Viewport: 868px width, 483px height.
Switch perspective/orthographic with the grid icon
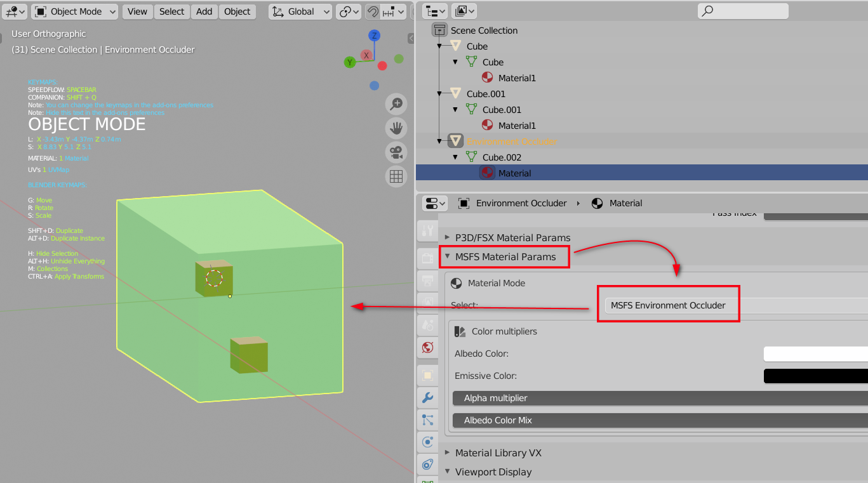click(396, 176)
